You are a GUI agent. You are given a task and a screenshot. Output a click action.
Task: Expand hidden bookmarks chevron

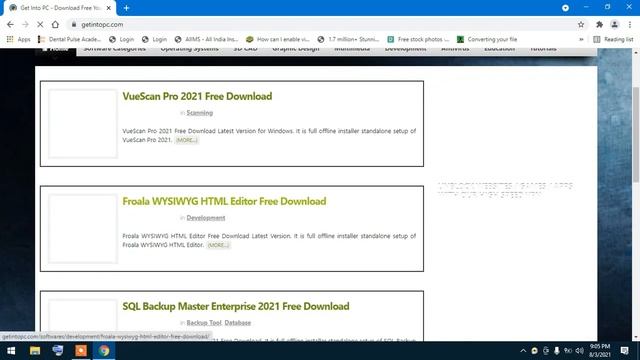(581, 39)
